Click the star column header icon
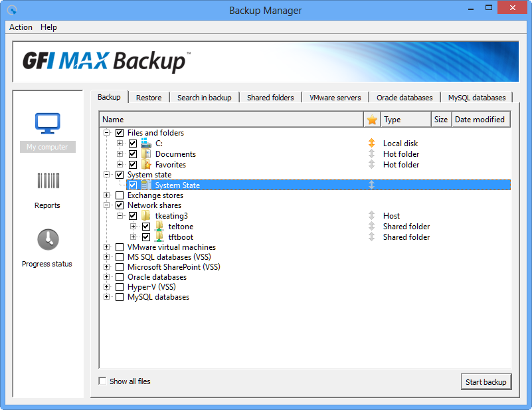532x410 pixels. [372, 120]
